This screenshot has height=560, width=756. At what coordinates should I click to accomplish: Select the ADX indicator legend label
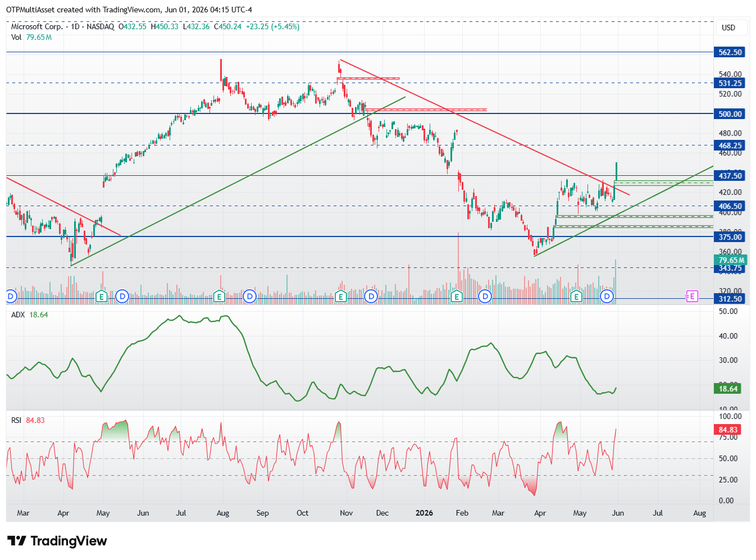click(x=18, y=315)
